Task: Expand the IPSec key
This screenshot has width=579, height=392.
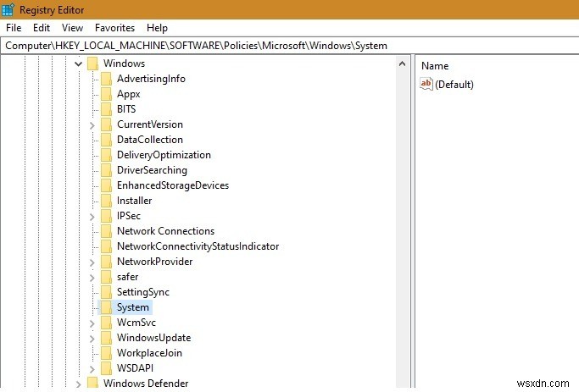Action: (x=92, y=217)
